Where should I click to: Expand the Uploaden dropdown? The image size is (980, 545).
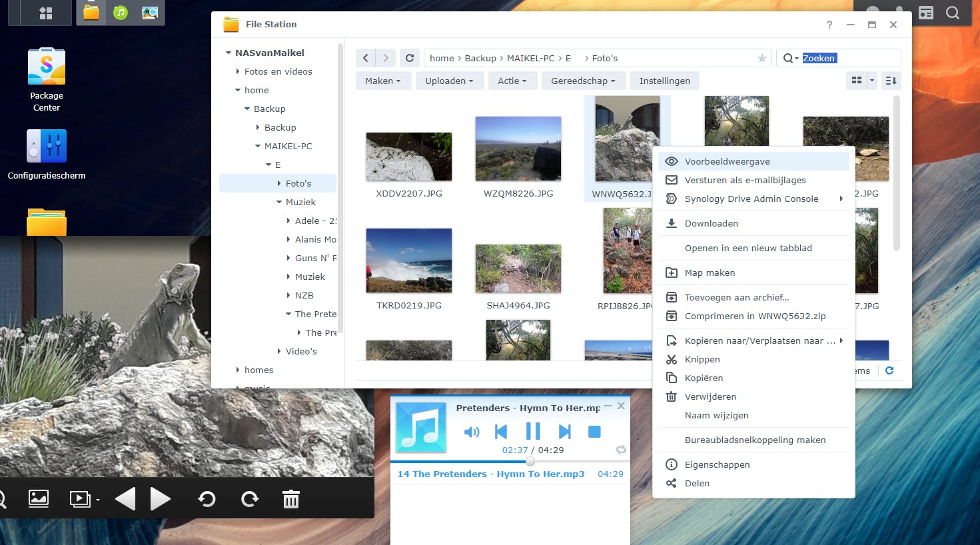[449, 81]
